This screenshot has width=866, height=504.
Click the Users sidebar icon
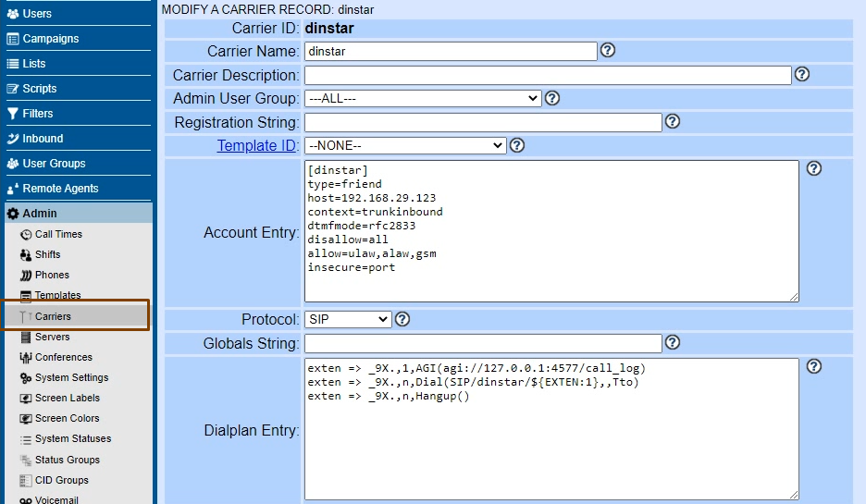pyautogui.click(x=13, y=14)
